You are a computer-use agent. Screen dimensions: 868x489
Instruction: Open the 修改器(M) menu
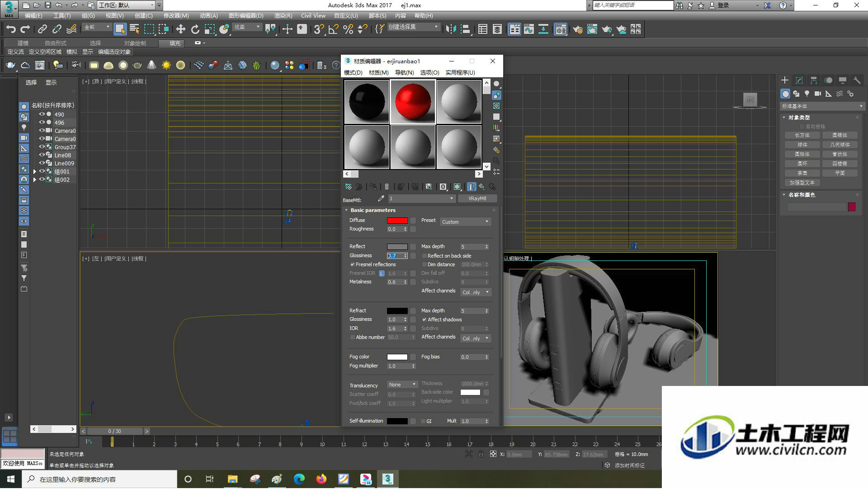(x=176, y=16)
